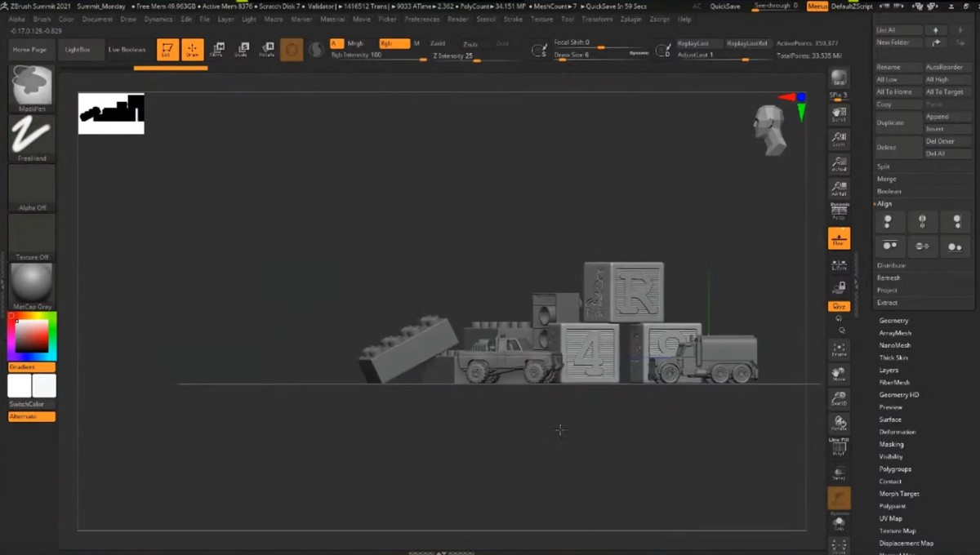Toggle Live Boolean mode
Image resolution: width=980 pixels, height=555 pixels.
(127, 50)
